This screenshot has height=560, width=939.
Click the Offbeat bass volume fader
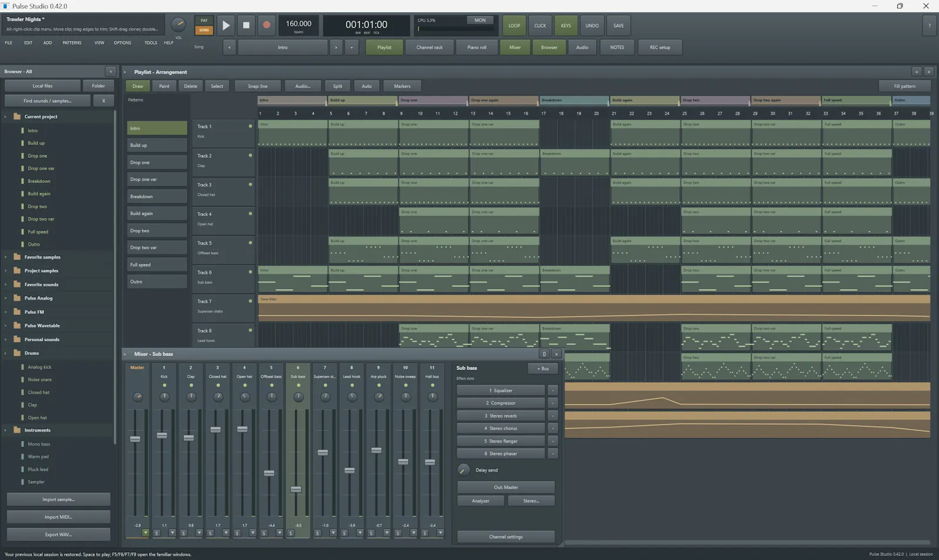tap(269, 473)
